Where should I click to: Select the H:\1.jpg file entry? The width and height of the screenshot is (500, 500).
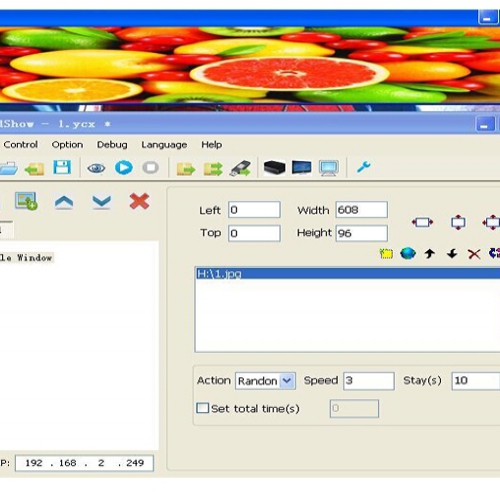(x=348, y=274)
